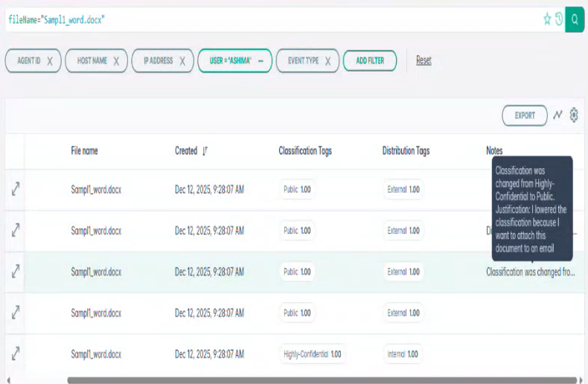Expand the first Sampl1_word.docx row details

tap(15, 190)
